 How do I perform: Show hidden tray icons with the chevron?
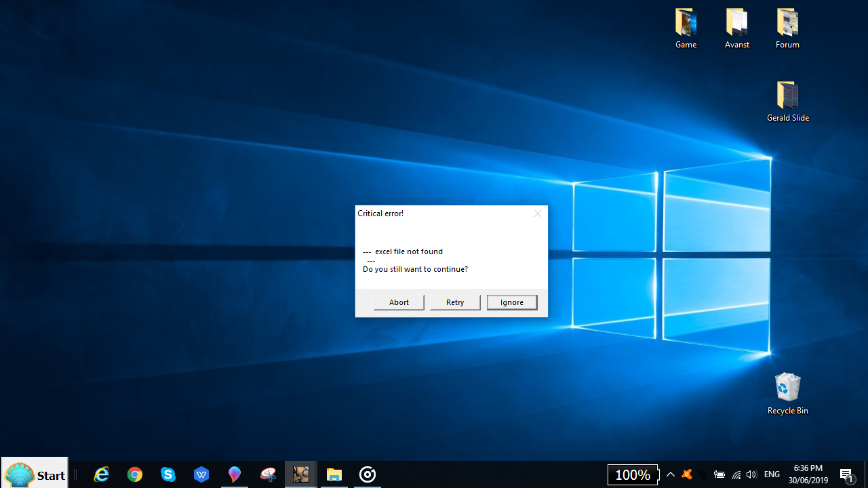click(x=670, y=474)
